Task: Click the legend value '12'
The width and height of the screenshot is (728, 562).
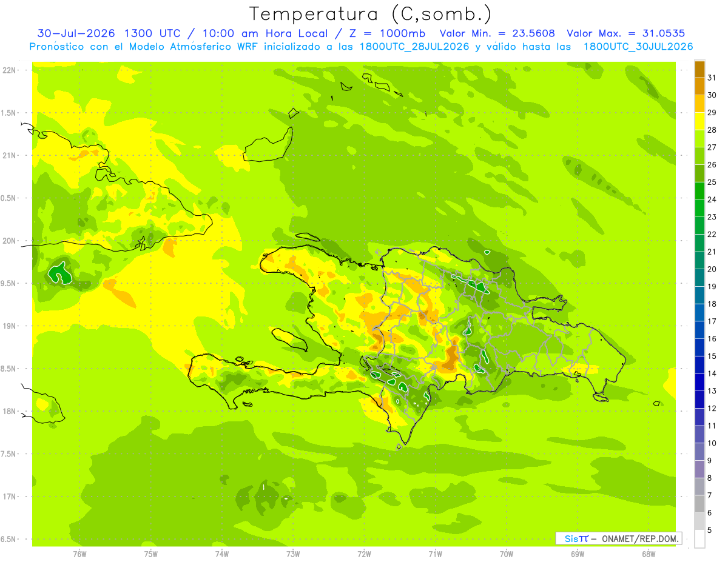Action: click(712, 409)
